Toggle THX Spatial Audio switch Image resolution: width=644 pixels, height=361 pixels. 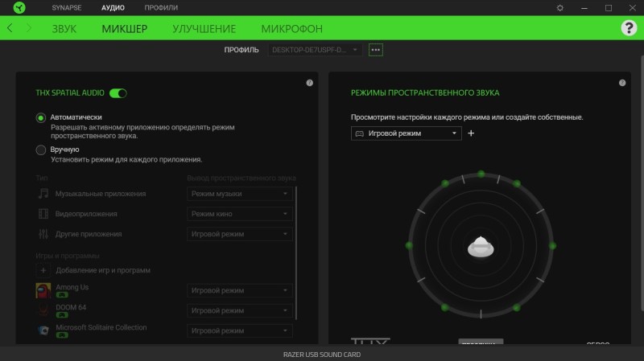tap(118, 93)
